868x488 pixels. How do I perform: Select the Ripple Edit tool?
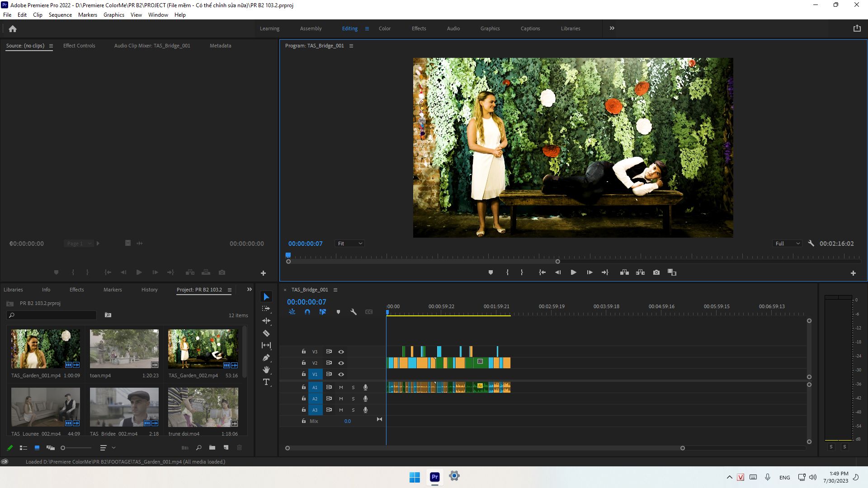(266, 321)
